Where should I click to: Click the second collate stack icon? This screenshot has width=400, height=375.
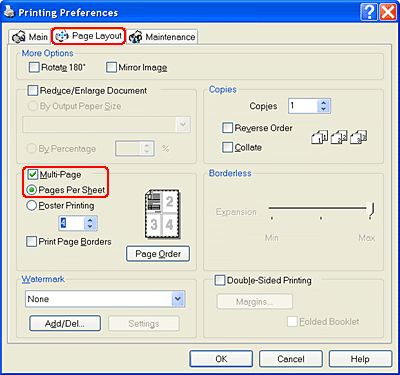pyautogui.click(x=339, y=137)
